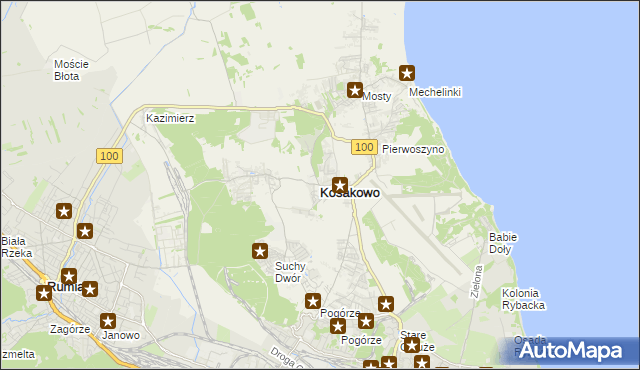Select the star marker beside Mosty
The width and height of the screenshot is (640, 370).
pyautogui.click(x=355, y=90)
